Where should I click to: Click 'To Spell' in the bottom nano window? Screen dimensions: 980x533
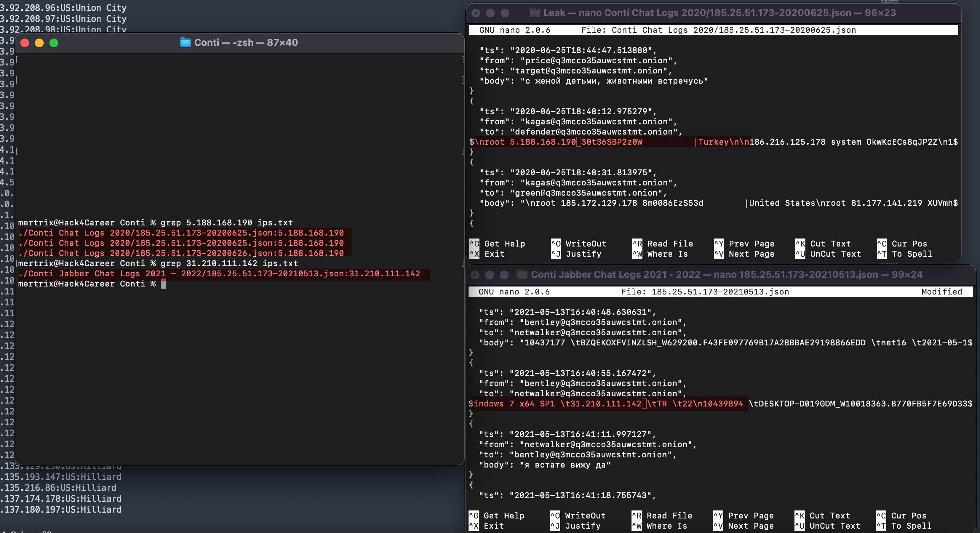(911, 526)
